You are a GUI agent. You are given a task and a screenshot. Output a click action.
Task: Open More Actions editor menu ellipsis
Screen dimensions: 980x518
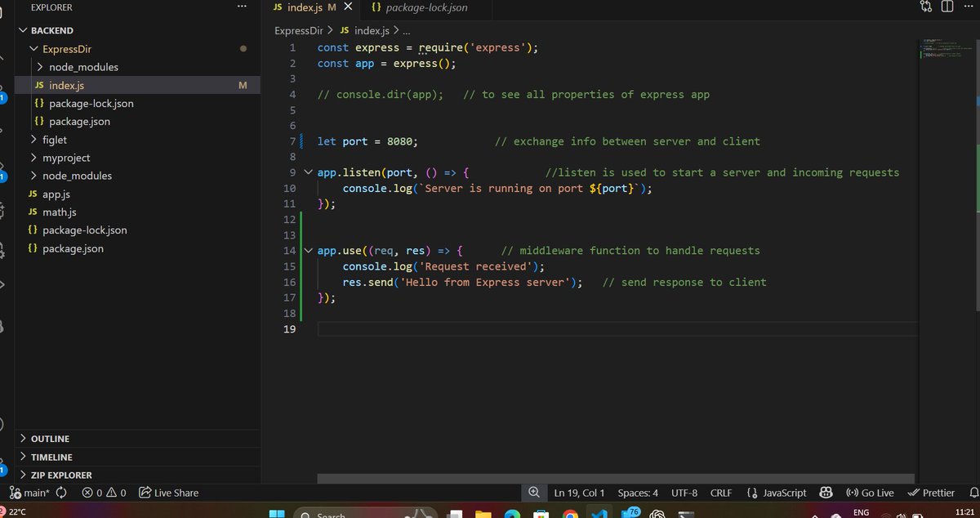pos(969,7)
